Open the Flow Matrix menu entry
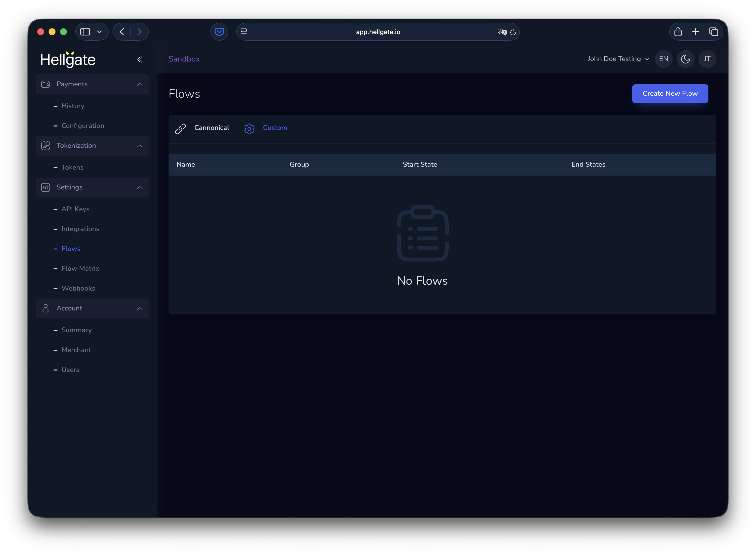 tap(80, 268)
